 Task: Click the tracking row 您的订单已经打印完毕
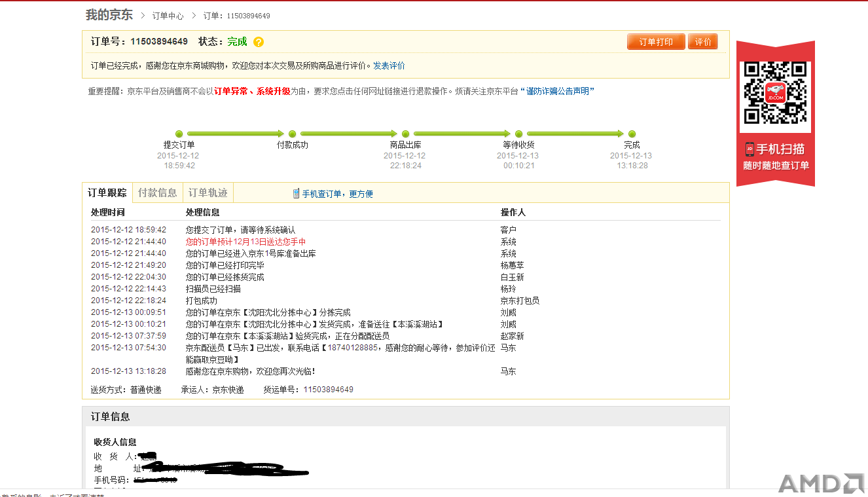coord(225,265)
